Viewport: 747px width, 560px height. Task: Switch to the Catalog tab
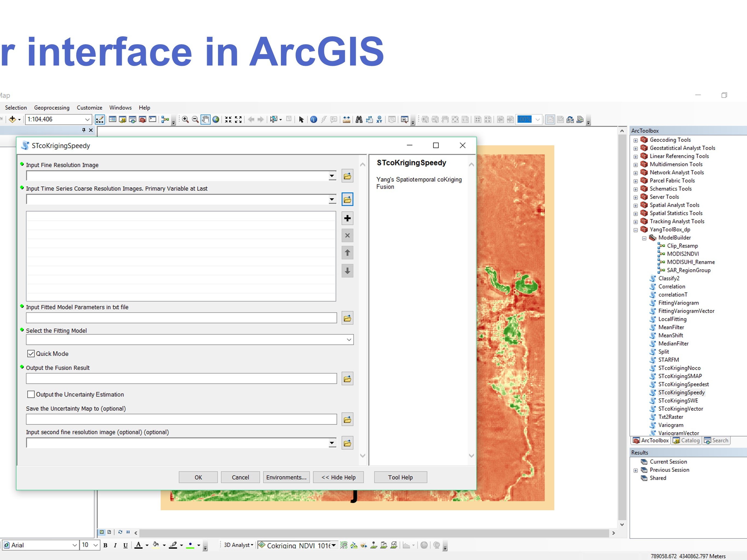click(686, 440)
